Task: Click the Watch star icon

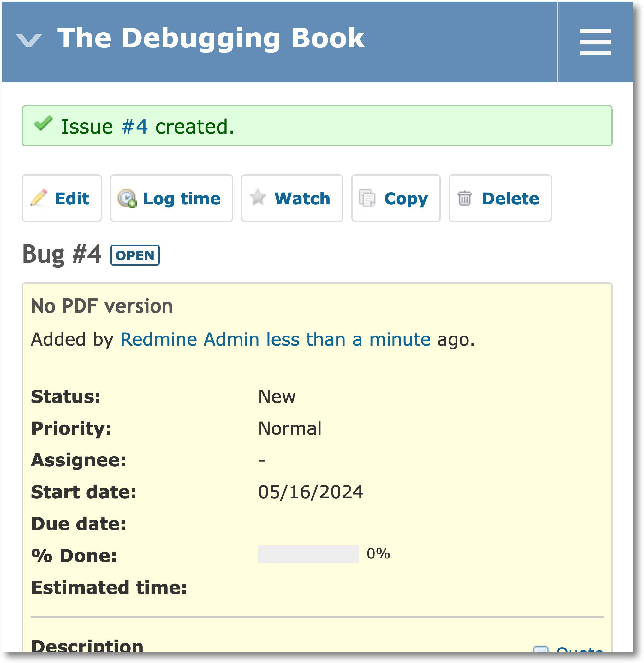Action: coord(258,197)
